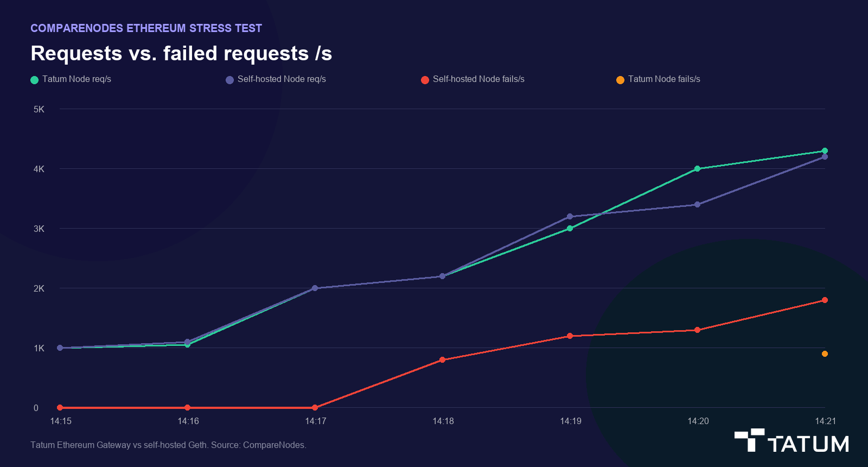
Task: Click the purple Self-hosted req/s point at 14:19
Action: (x=570, y=217)
